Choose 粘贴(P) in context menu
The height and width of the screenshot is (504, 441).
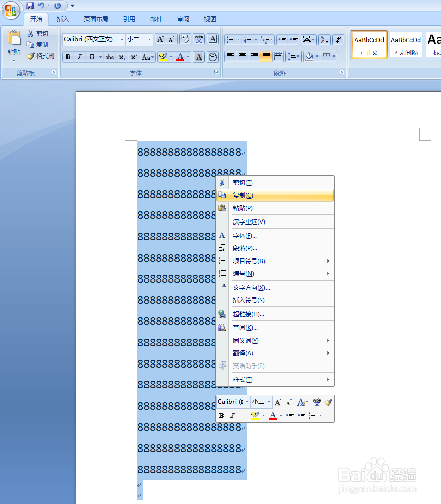[x=275, y=208]
